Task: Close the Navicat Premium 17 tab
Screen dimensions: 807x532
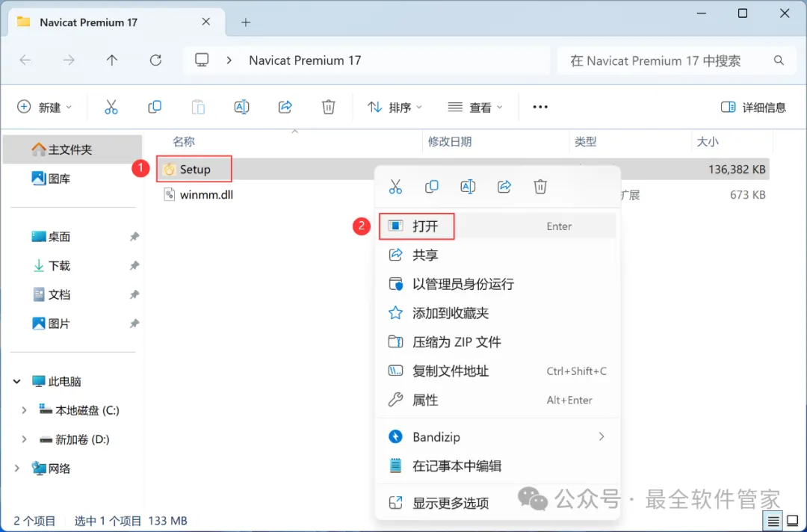Action: [x=206, y=22]
